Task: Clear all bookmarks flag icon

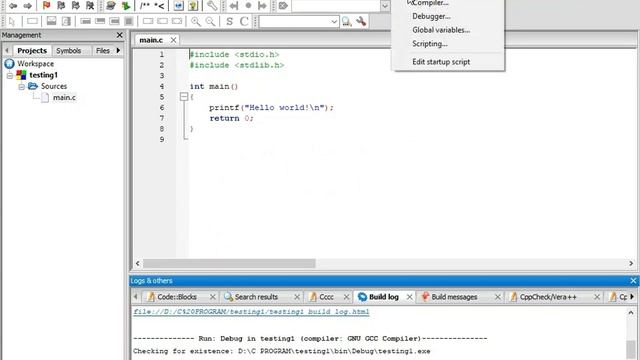Action: coord(90,5)
